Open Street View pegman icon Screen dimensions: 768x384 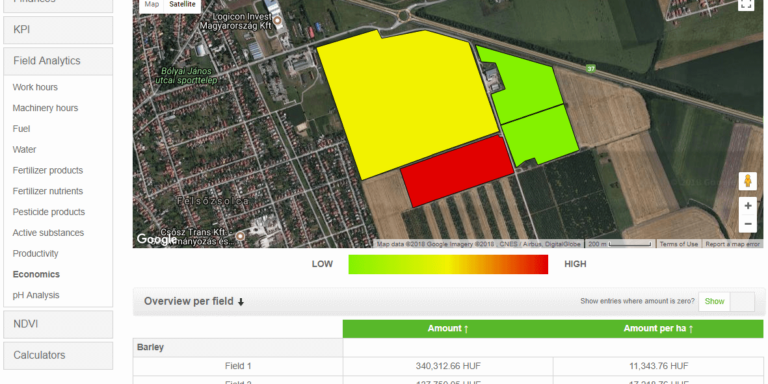coord(747,181)
